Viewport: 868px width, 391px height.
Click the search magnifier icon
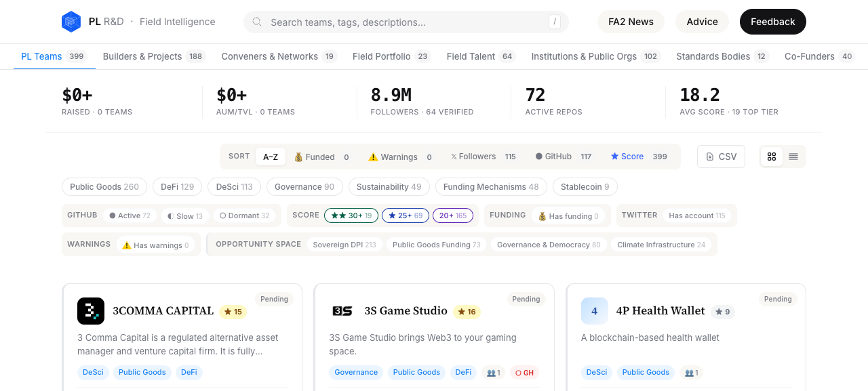257,22
